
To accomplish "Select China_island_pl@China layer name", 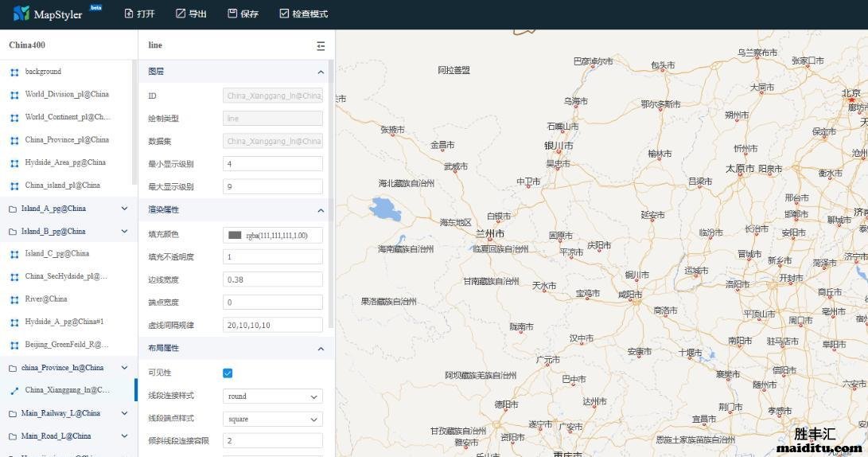I will point(63,185).
